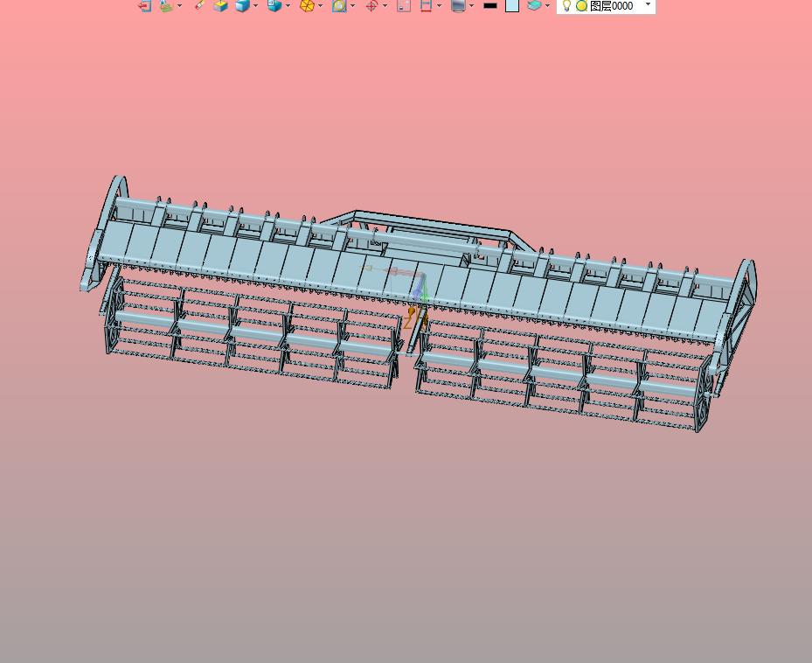The image size is (812, 663).
Task: Click the blue cube view orientation icon
Action: click(274, 6)
